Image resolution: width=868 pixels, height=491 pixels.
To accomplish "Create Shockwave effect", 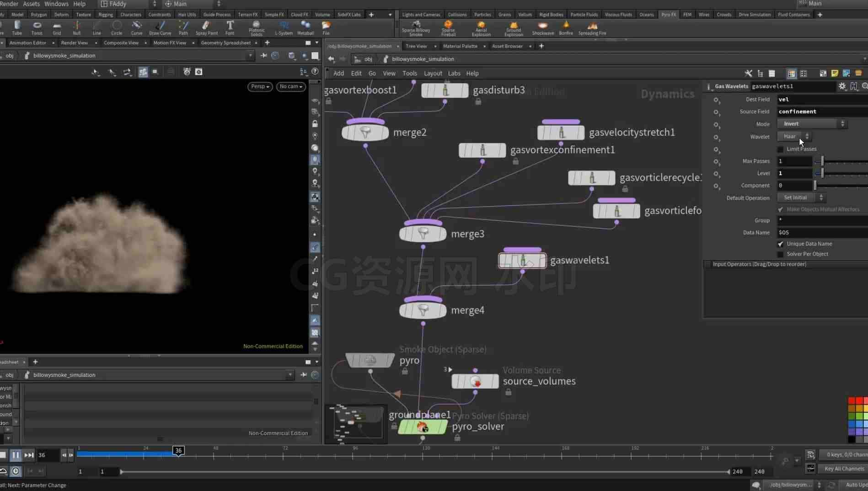I will coord(543,28).
